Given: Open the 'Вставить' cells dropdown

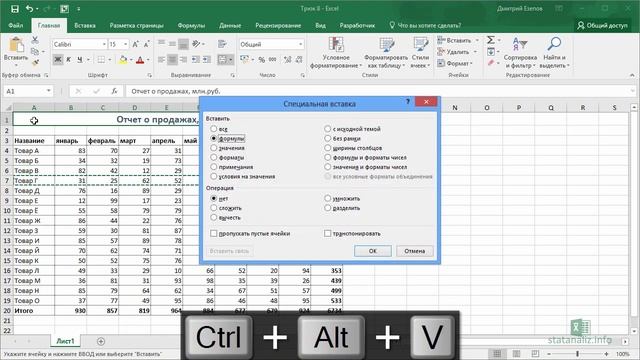Looking at the screenshot, I should tap(478, 40).
